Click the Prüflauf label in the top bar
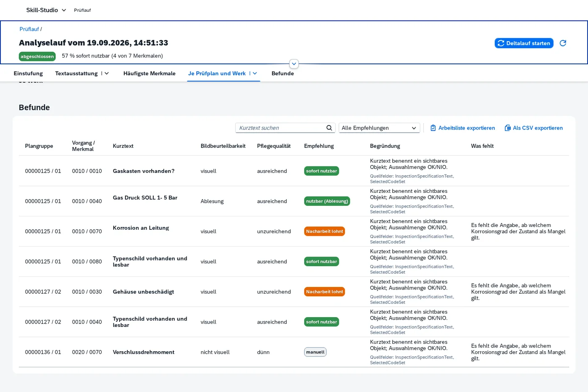The height and width of the screenshot is (392, 588). 82,10
